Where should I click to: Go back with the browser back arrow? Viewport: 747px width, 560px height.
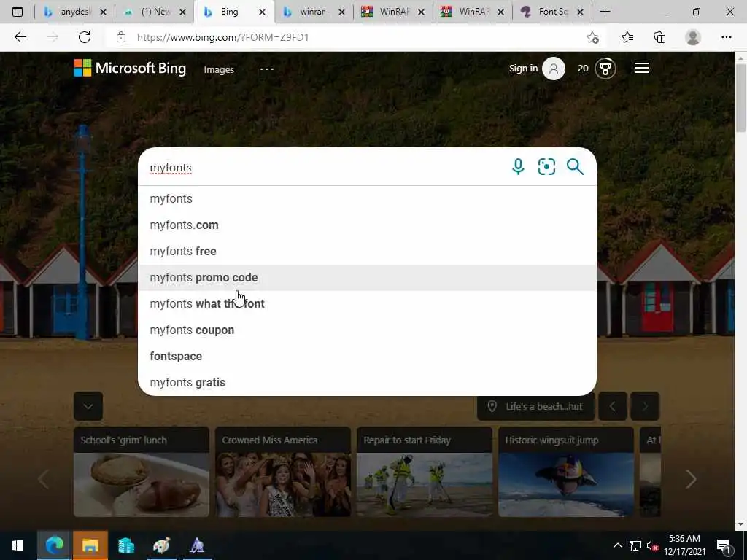[x=20, y=37]
